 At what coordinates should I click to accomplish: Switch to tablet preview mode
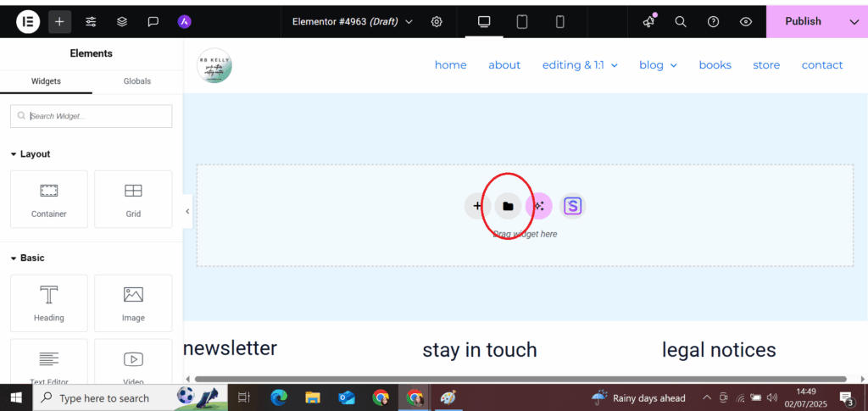[522, 21]
